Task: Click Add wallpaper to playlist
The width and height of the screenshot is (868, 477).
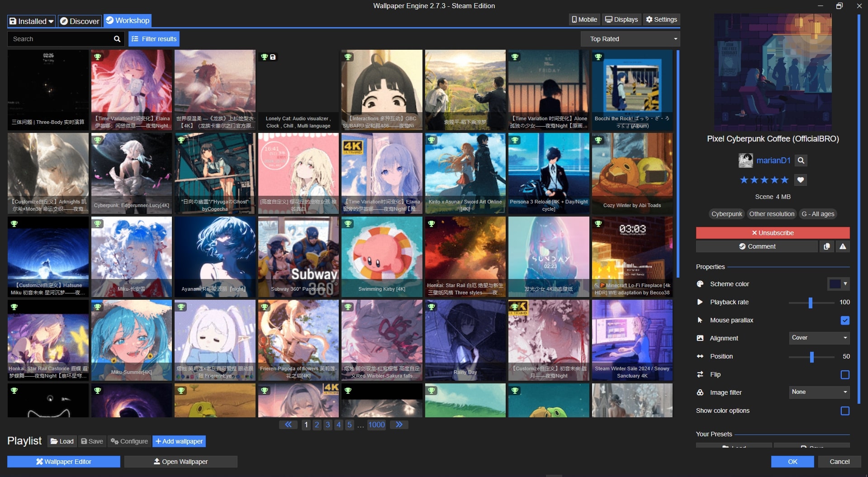Action: pos(179,441)
